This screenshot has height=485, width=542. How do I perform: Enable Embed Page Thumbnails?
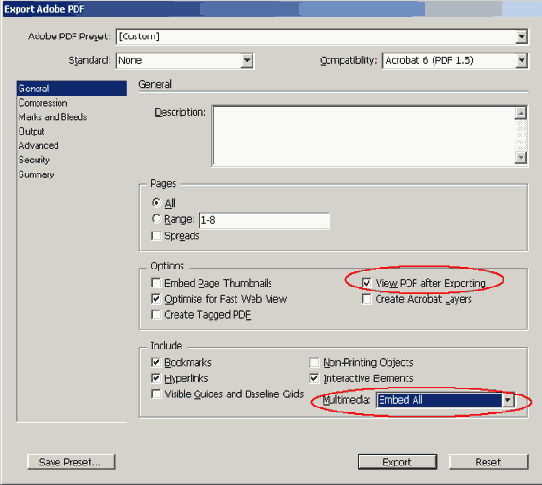[156, 283]
